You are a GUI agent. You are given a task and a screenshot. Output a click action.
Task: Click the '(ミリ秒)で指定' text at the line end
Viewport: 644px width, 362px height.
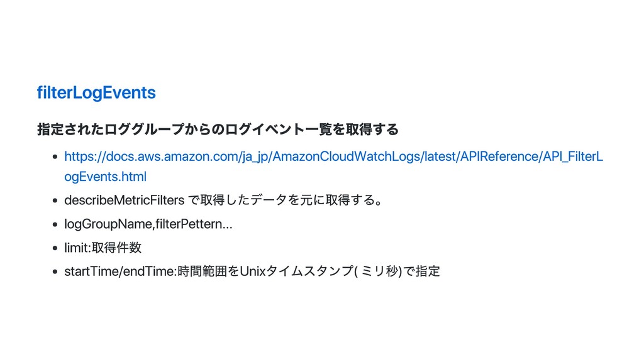(397, 271)
